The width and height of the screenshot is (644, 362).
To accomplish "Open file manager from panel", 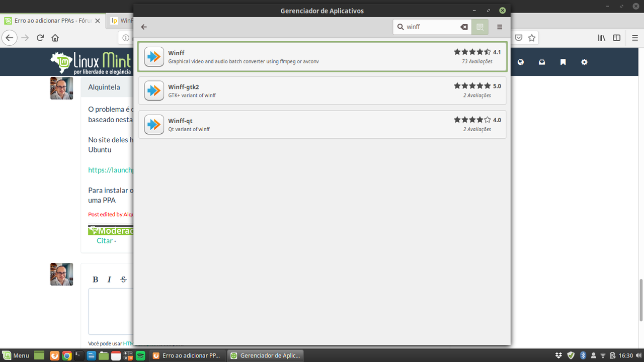I will point(104,355).
